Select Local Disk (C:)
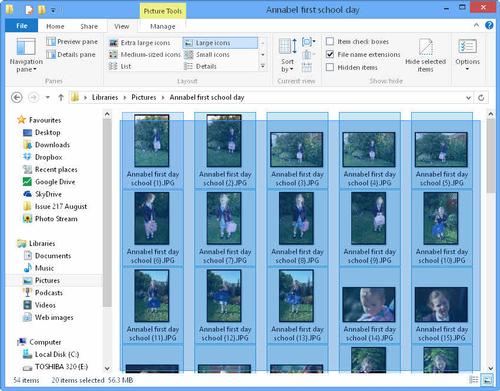This screenshot has height=391, width=500. [51, 354]
